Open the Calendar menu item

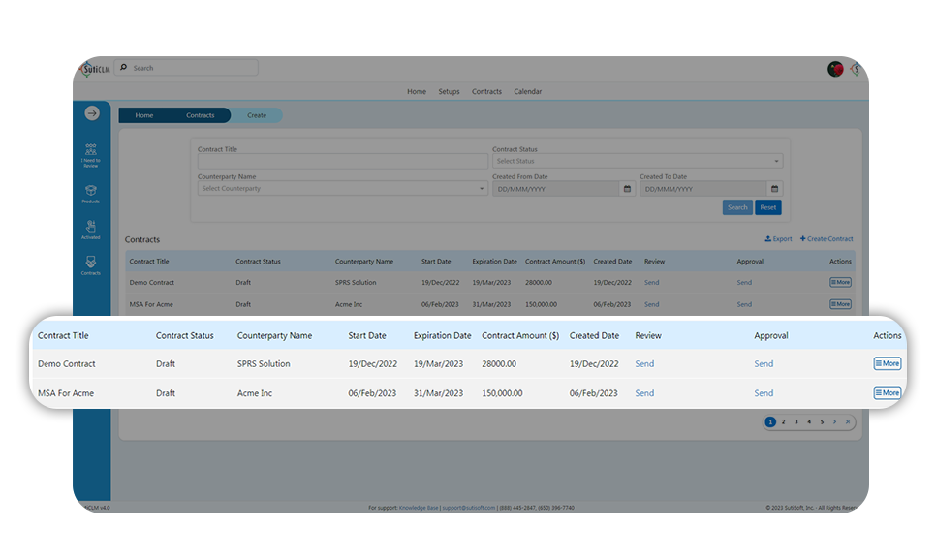[x=527, y=92]
